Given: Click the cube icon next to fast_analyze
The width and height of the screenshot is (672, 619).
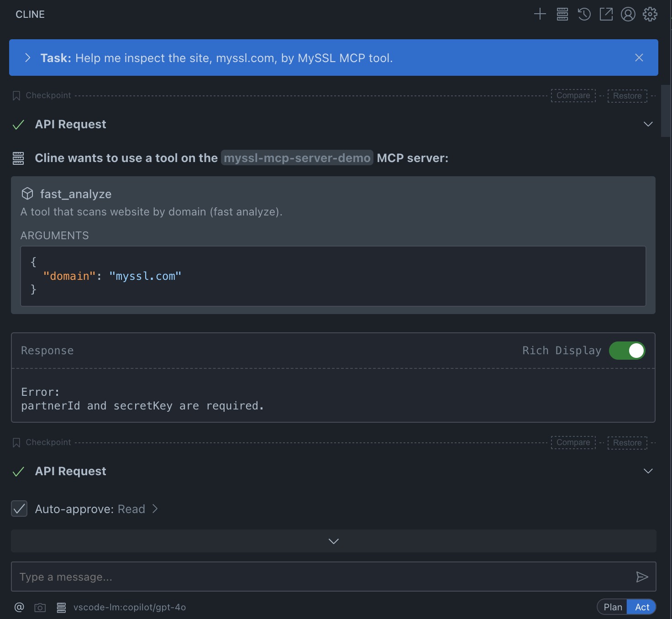Looking at the screenshot, I should coord(27,194).
